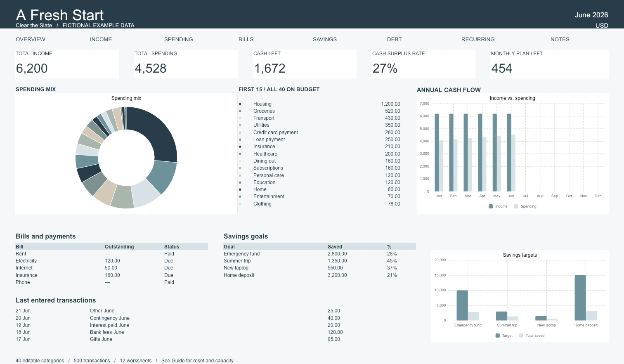Select Electricity outstanding amount 120.00
624x364 pixels.
point(112,261)
